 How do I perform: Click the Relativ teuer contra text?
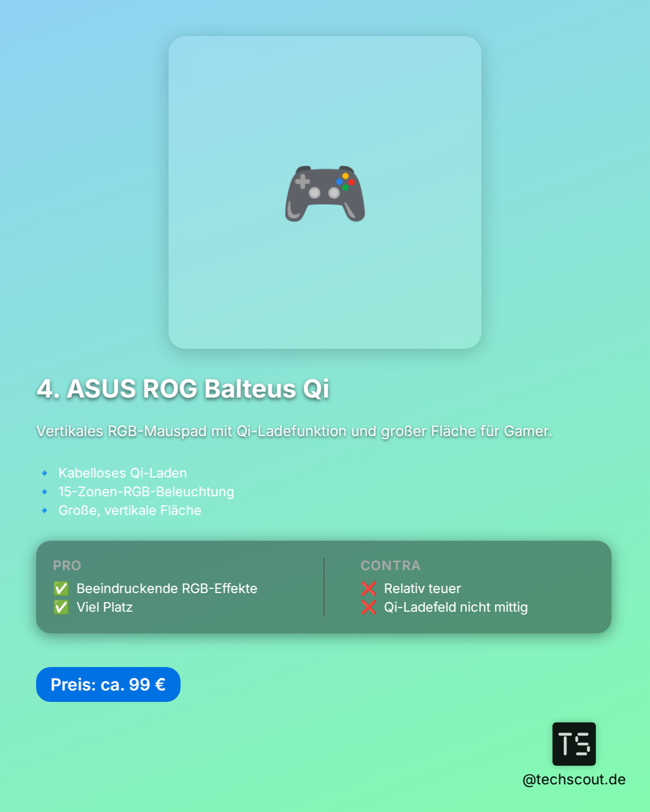pos(422,588)
